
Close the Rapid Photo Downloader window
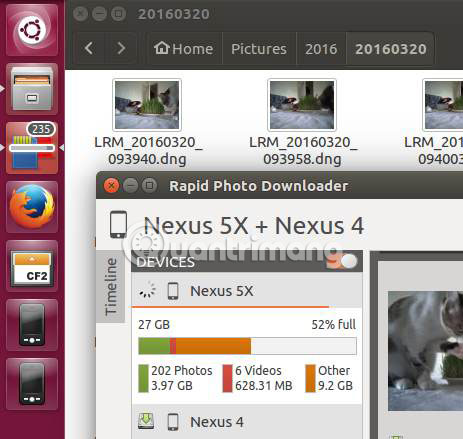pos(112,185)
